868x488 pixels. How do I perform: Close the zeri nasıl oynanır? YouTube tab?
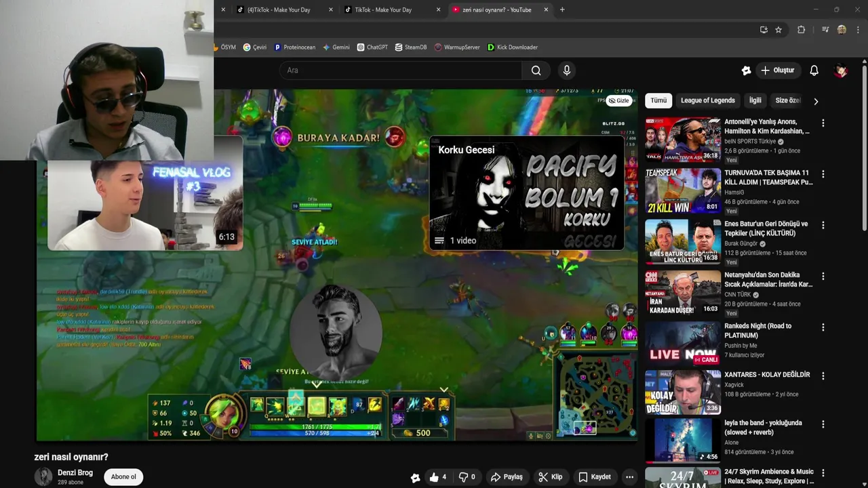click(x=546, y=9)
